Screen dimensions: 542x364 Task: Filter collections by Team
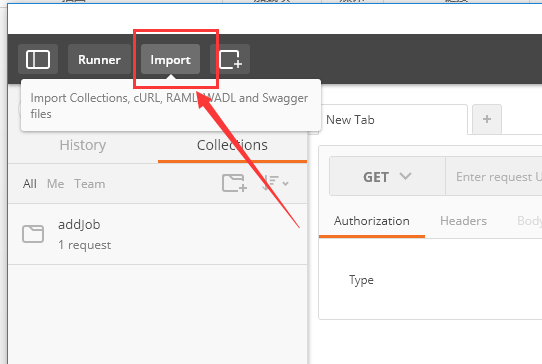coord(90,184)
